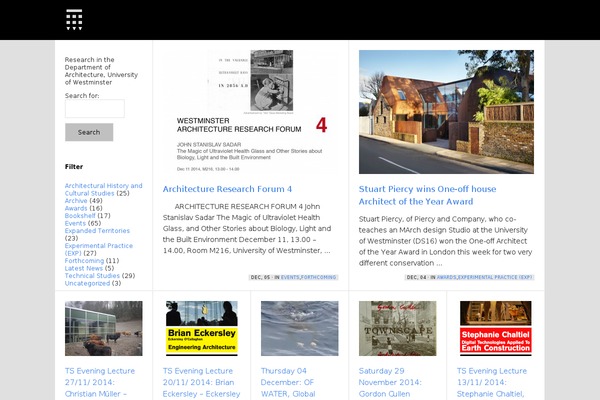Open the water ripple thumbnail
The height and width of the screenshot is (400, 600).
point(300,328)
